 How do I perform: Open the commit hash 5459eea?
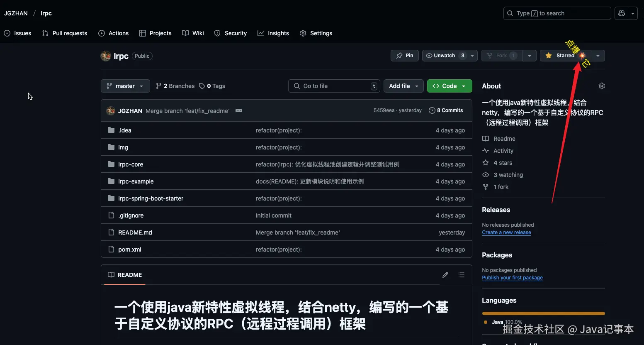coord(384,110)
